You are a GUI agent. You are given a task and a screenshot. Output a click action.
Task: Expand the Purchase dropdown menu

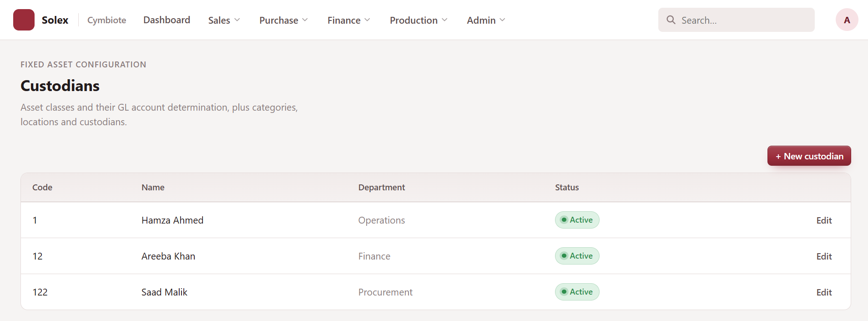[x=283, y=20]
